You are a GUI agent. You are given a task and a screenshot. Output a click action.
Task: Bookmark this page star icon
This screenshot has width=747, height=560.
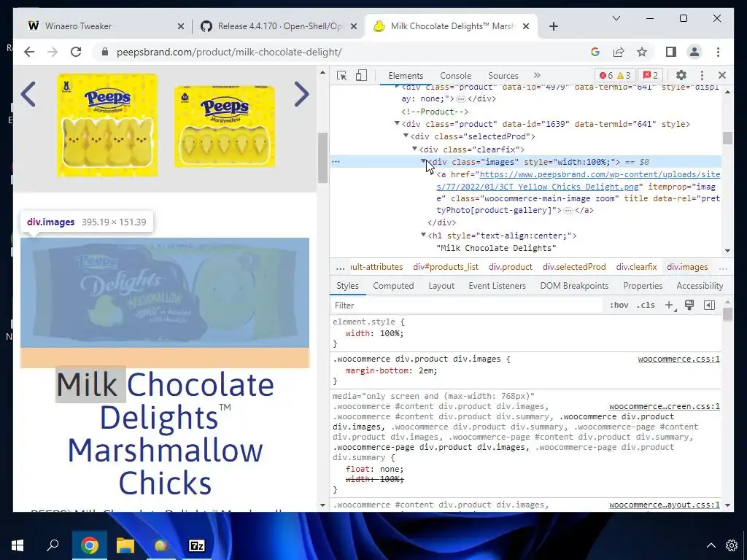click(642, 52)
